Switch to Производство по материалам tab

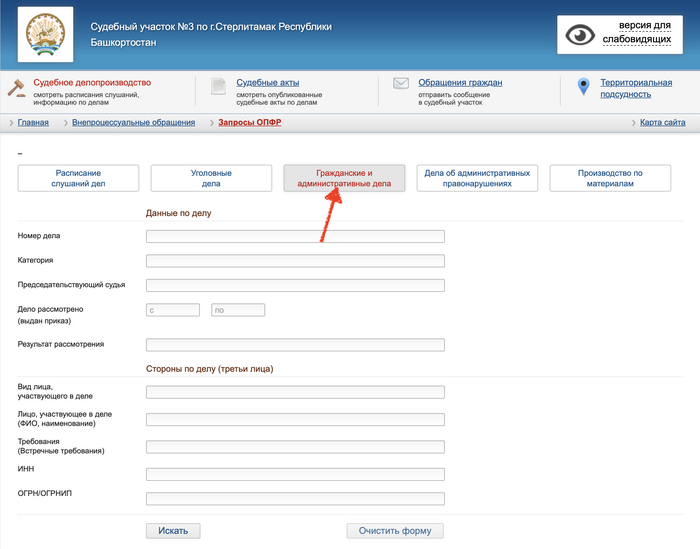coord(610,178)
